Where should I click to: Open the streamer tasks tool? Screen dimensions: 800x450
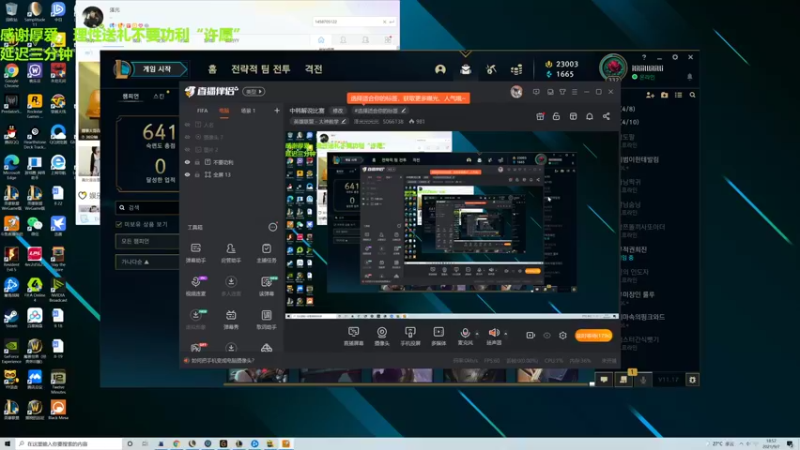point(266,253)
